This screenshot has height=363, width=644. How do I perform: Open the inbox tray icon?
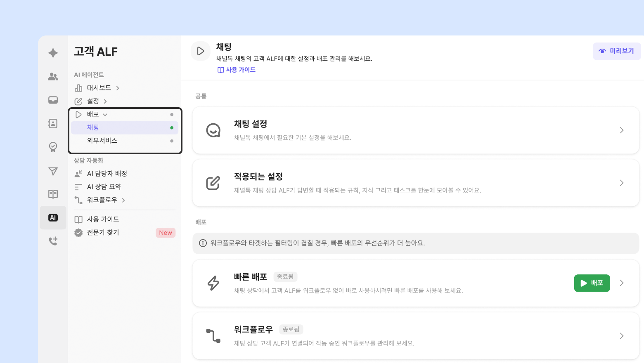pyautogui.click(x=53, y=100)
